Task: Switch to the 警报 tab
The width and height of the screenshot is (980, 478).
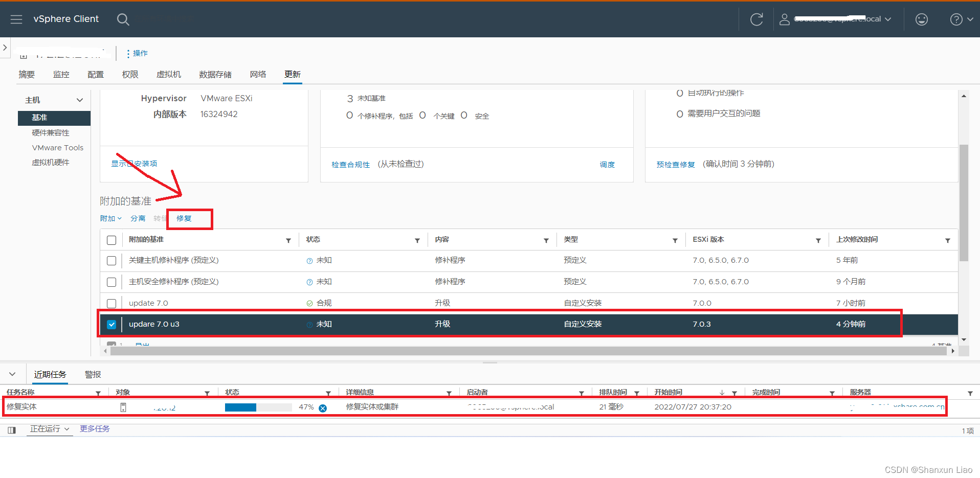Action: (93, 375)
